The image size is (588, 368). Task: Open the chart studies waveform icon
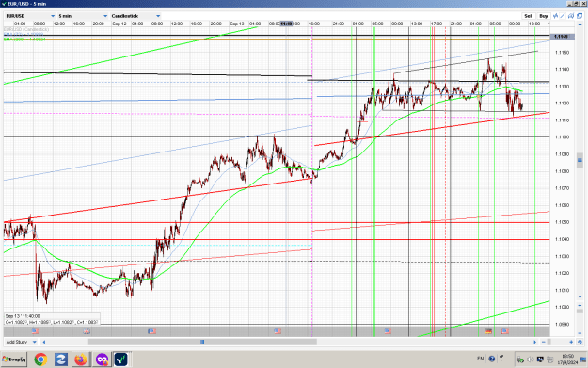coord(555,16)
